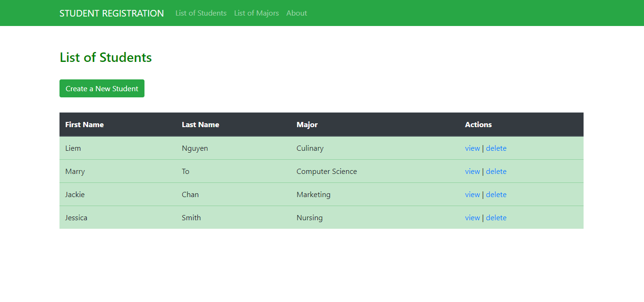Delete Jackie Chan from students
The height and width of the screenshot is (302, 644).
click(496, 195)
